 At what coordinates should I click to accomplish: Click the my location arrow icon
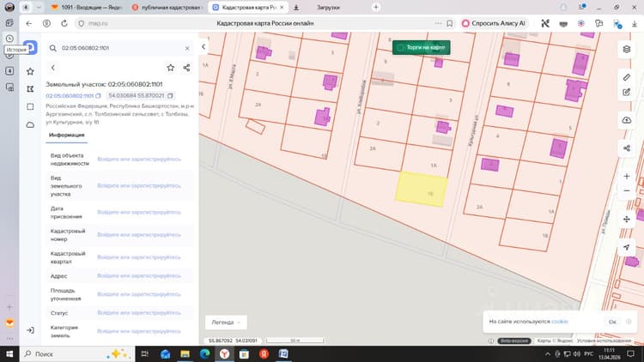[626, 247]
